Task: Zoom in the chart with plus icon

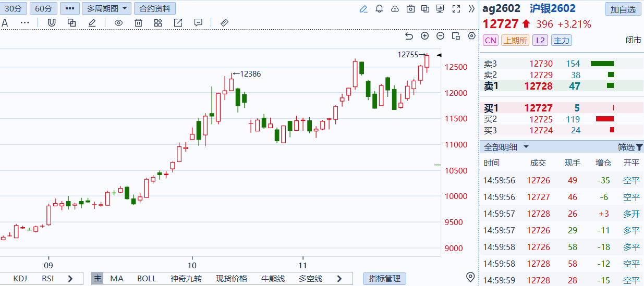Action: point(424,36)
